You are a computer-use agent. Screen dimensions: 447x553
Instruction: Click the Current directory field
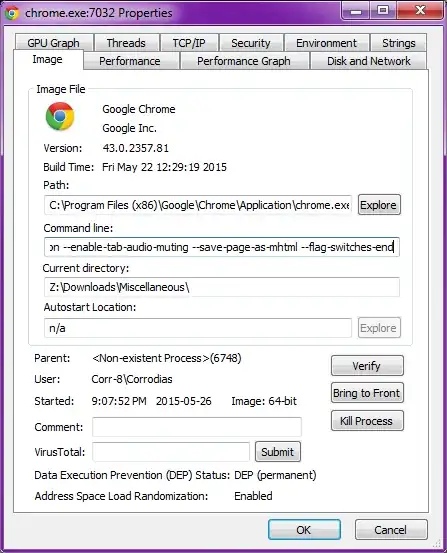(222, 287)
